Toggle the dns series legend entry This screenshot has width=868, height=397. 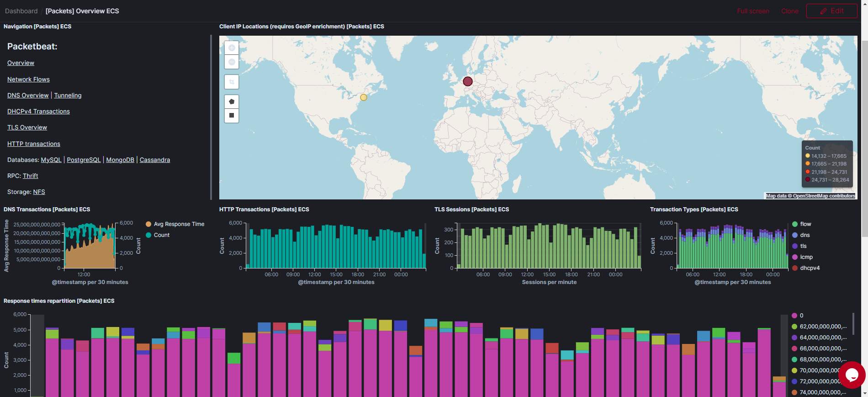pyautogui.click(x=804, y=235)
